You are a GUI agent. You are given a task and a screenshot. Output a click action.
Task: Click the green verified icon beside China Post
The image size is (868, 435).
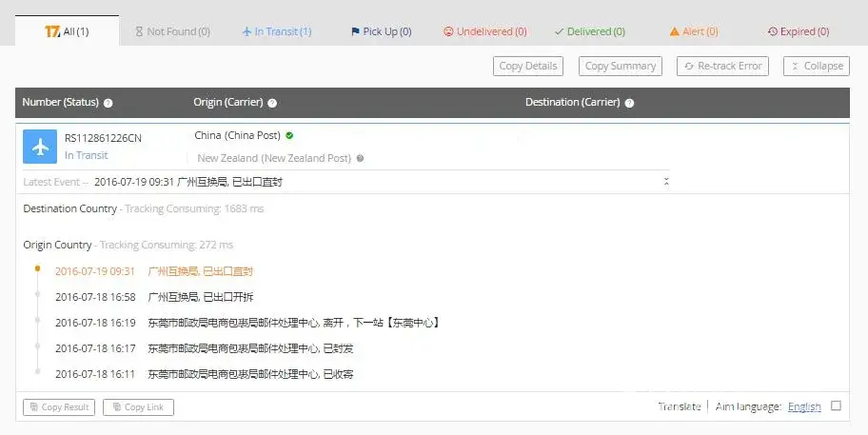coord(289,135)
